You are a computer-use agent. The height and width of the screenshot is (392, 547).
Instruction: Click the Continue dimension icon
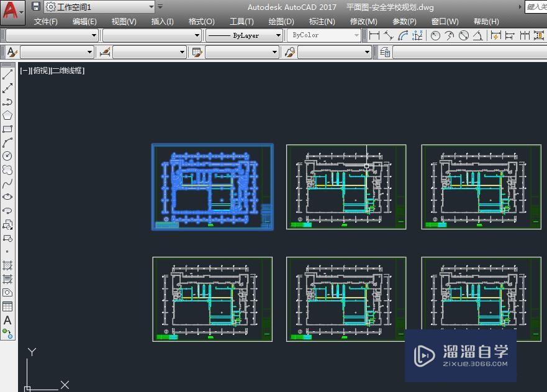(524, 35)
